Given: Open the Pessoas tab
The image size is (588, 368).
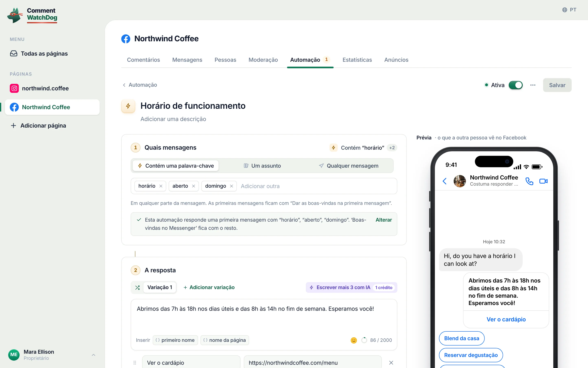Looking at the screenshot, I should (225, 60).
